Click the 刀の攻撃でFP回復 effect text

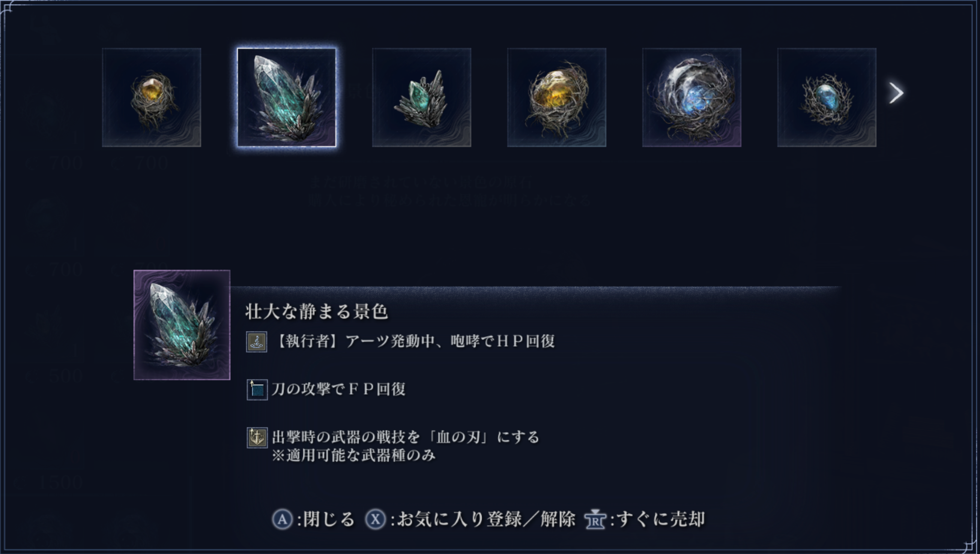pyautogui.click(x=339, y=389)
